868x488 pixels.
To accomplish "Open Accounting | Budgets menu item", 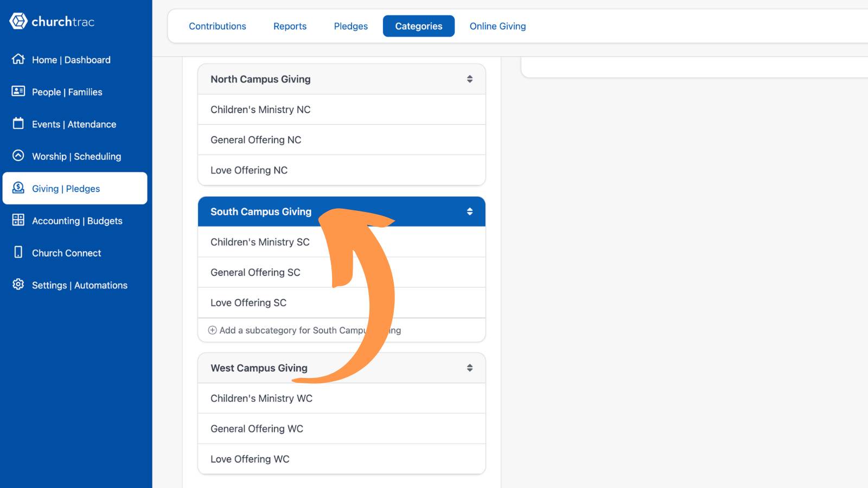I will point(75,221).
